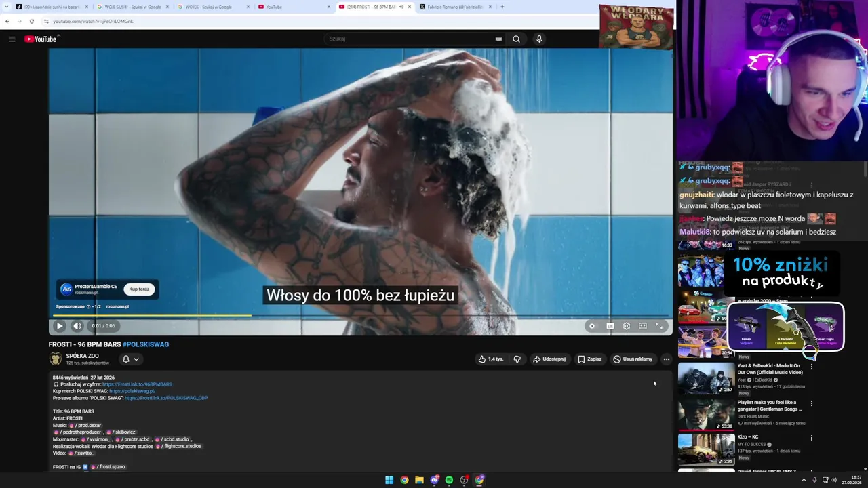Screen dimensions: 868x488
Task: Dislike the video
Action: click(x=517, y=359)
